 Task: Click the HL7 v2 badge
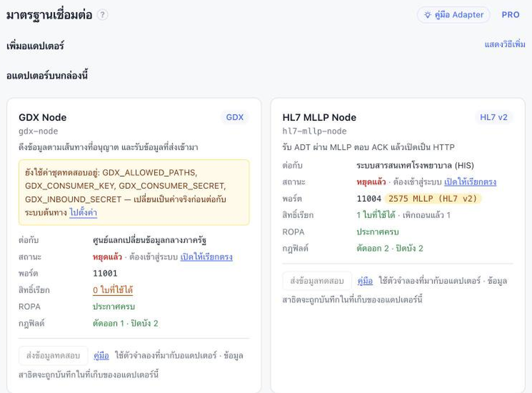click(494, 117)
